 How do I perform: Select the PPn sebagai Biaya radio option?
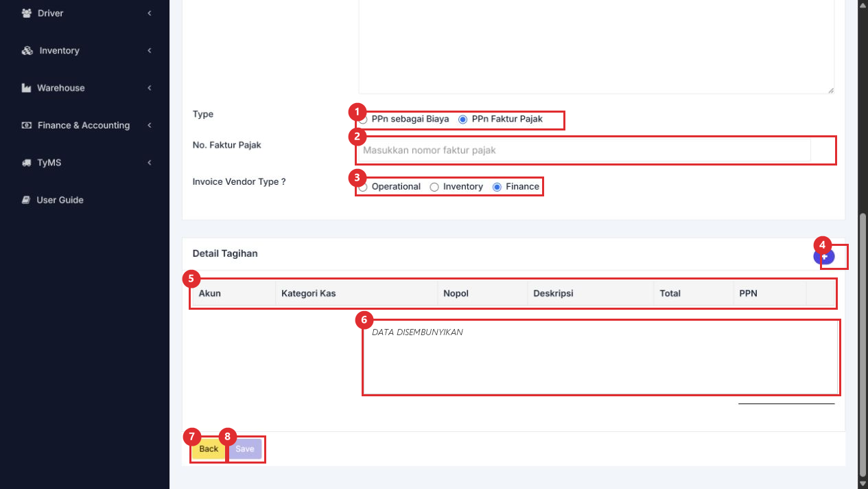tap(364, 119)
